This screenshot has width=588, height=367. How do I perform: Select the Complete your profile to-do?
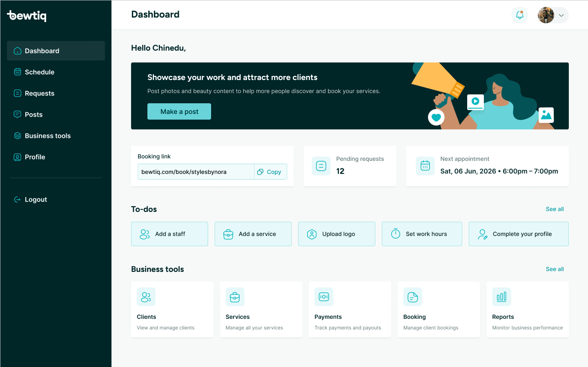point(519,234)
